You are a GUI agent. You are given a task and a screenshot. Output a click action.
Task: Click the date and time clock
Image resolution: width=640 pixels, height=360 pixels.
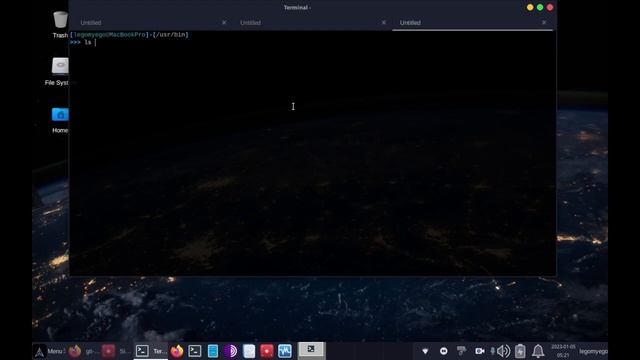(563, 351)
